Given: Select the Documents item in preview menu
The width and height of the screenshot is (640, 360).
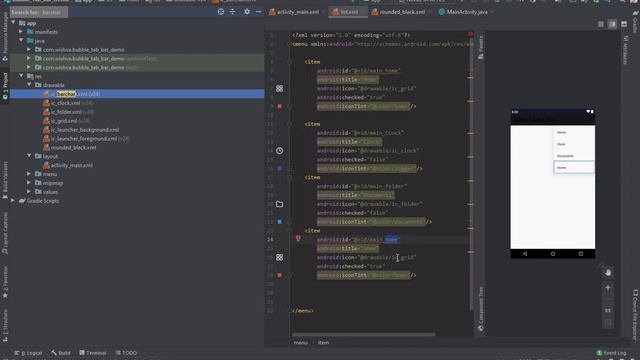Looking at the screenshot, I should point(573,156).
